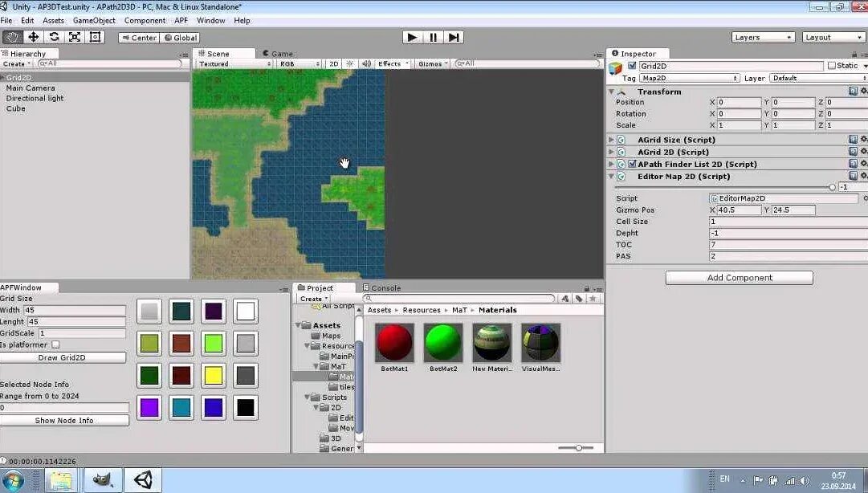
Task: Click the Draw Grid2D button
Action: (63, 357)
